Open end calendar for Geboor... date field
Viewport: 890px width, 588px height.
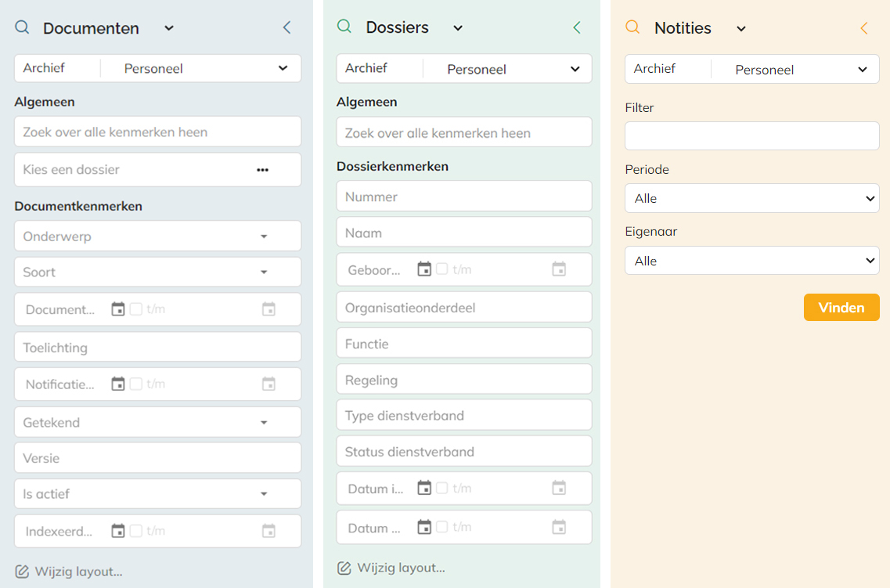tap(559, 269)
